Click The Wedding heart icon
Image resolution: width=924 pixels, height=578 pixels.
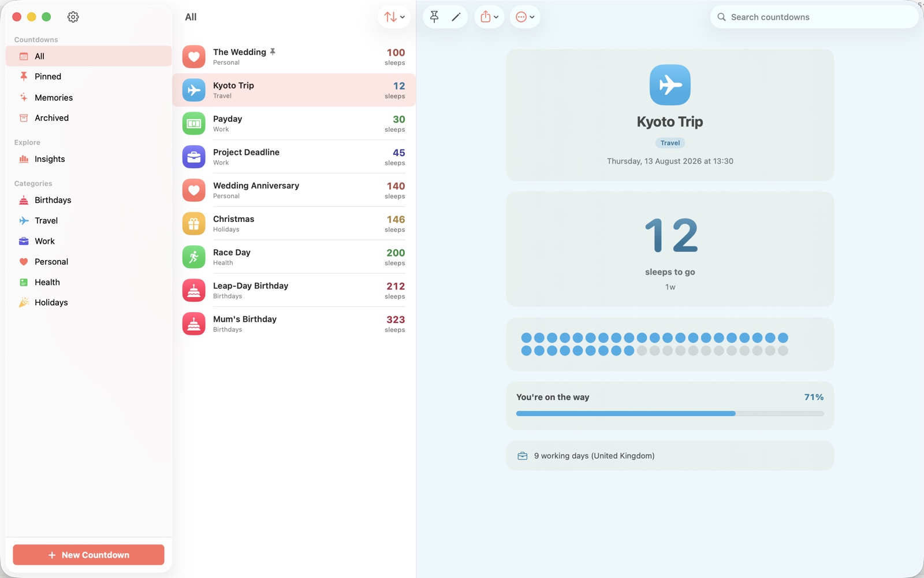tap(194, 57)
